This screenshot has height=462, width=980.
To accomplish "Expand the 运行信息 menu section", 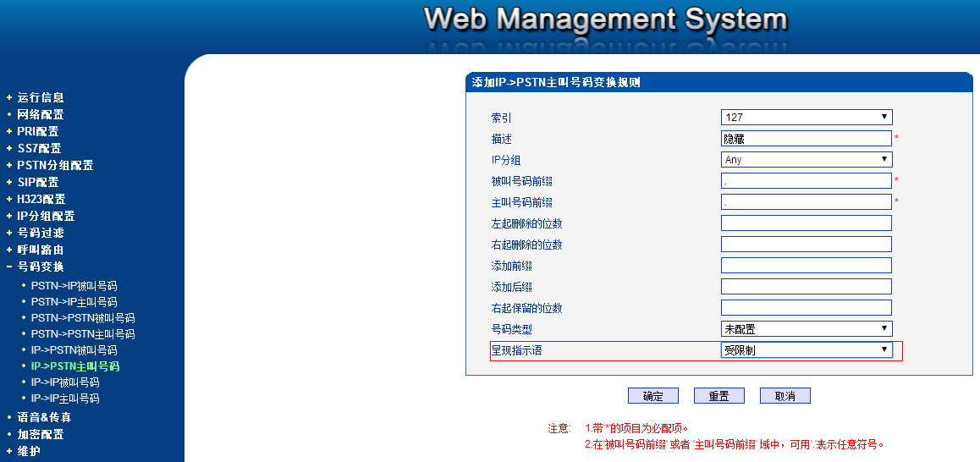I will tap(40, 97).
